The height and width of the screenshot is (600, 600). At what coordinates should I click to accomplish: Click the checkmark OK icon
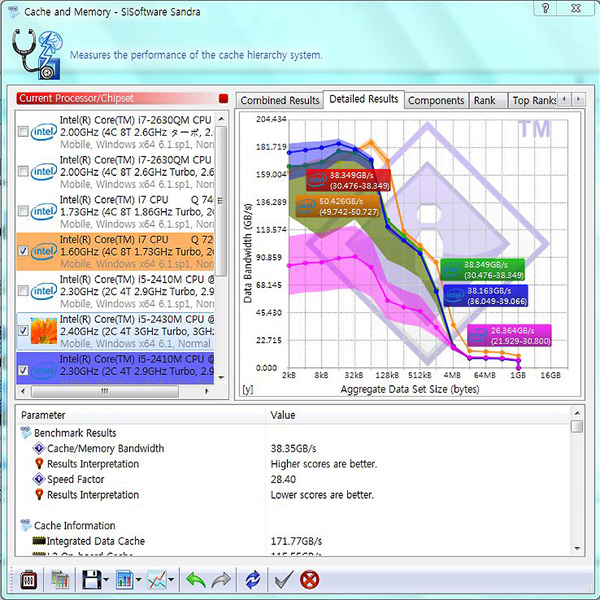pos(284,580)
